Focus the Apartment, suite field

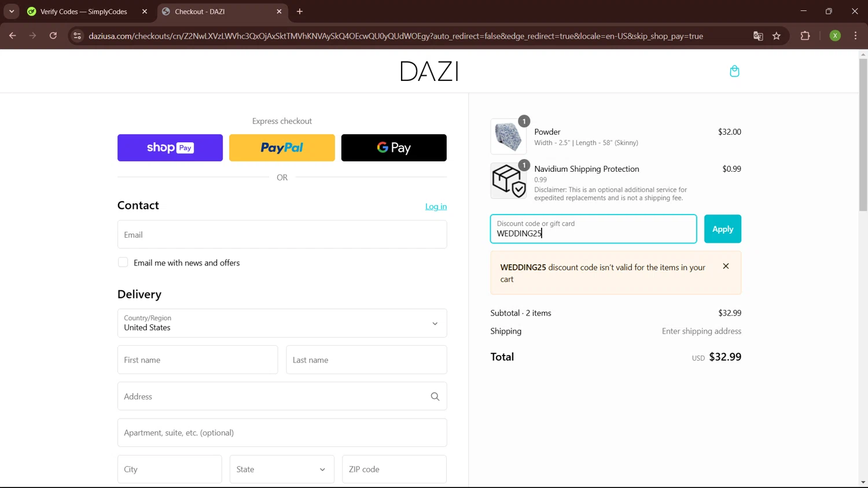[x=282, y=432]
